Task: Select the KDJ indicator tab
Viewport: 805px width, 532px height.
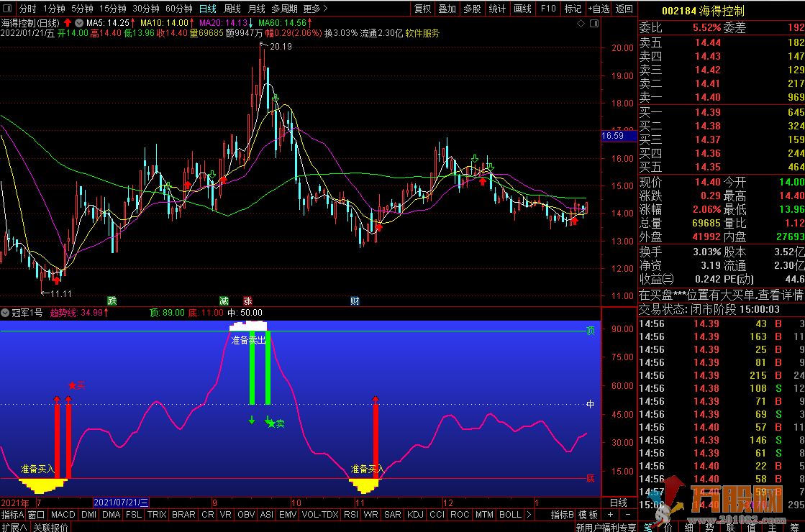Action: coord(415,515)
